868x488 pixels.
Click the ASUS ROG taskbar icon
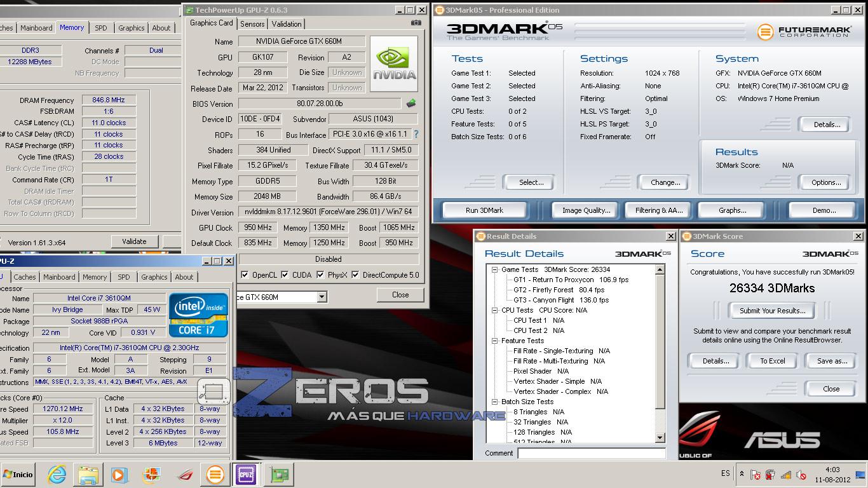pyautogui.click(x=185, y=474)
